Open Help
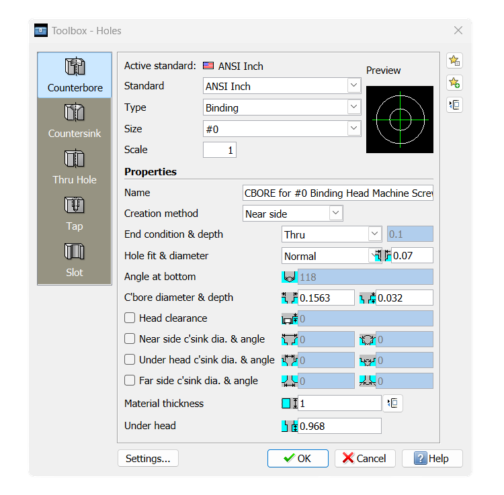 click(432, 458)
